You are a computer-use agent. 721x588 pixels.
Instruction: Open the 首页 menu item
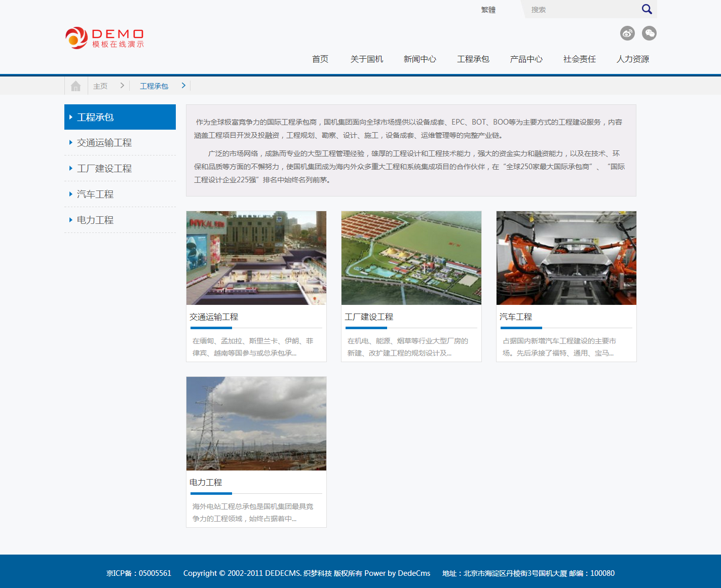coord(320,59)
